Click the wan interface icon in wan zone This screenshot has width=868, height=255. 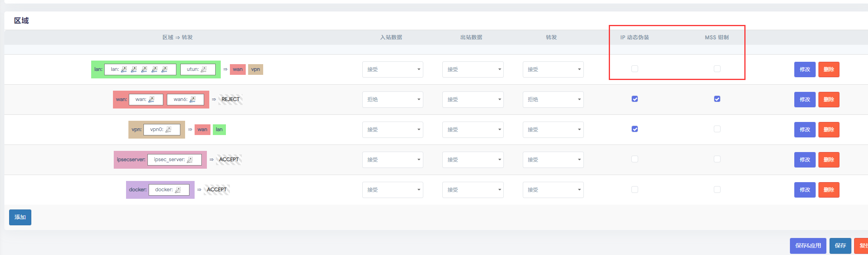tap(151, 99)
